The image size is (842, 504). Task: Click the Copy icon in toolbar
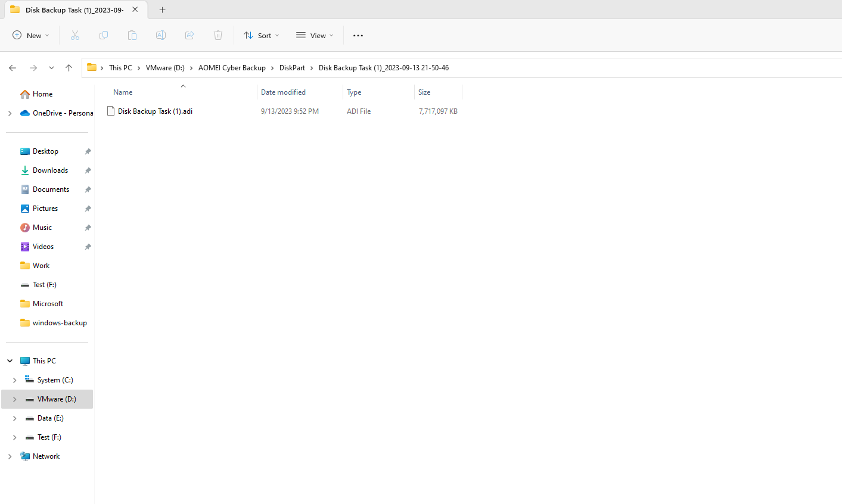coord(104,35)
